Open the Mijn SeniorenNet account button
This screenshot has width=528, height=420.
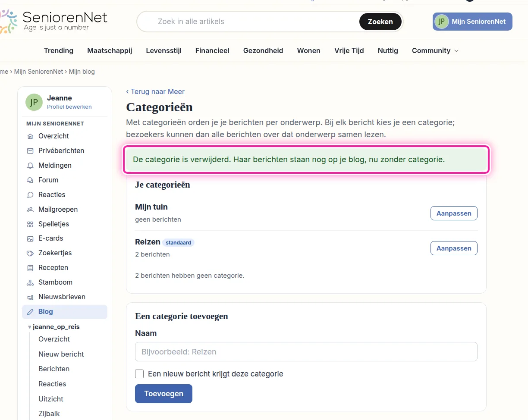click(x=472, y=22)
